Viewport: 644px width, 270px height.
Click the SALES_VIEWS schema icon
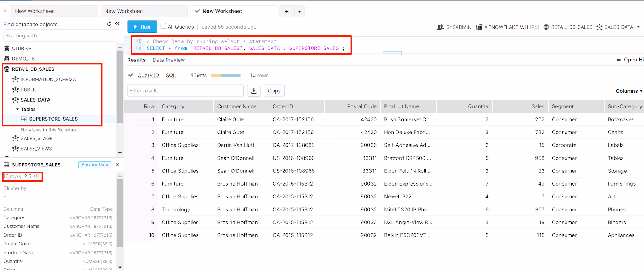point(15,149)
